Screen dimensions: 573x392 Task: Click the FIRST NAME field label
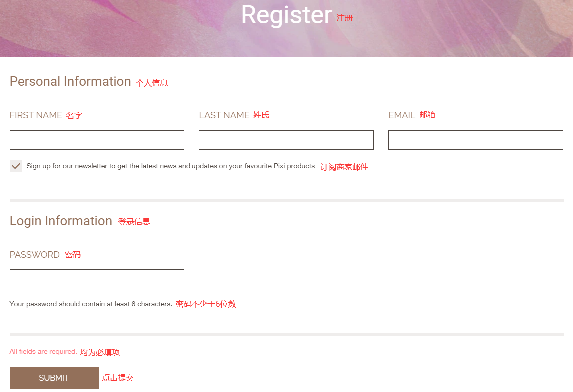(36, 115)
